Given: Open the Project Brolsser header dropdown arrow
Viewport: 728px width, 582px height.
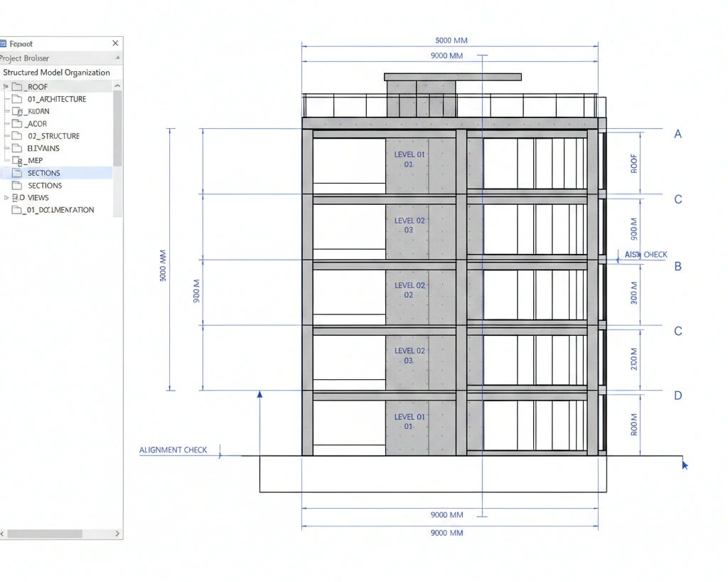Looking at the screenshot, I should click(x=117, y=58).
